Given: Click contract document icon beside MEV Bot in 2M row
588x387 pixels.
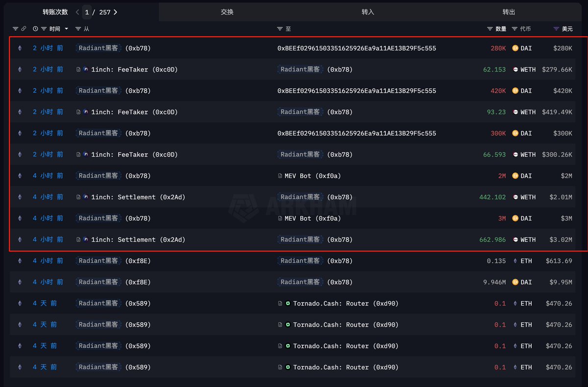Looking at the screenshot, I should point(280,176).
